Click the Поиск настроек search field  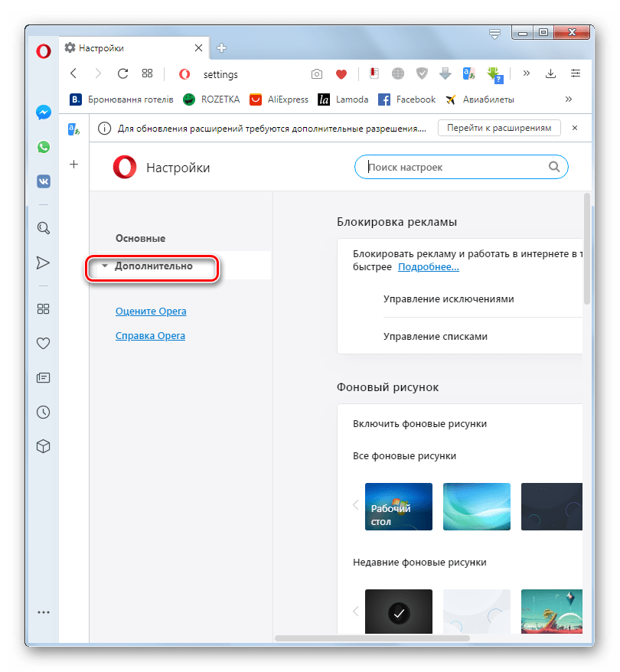coord(455,167)
